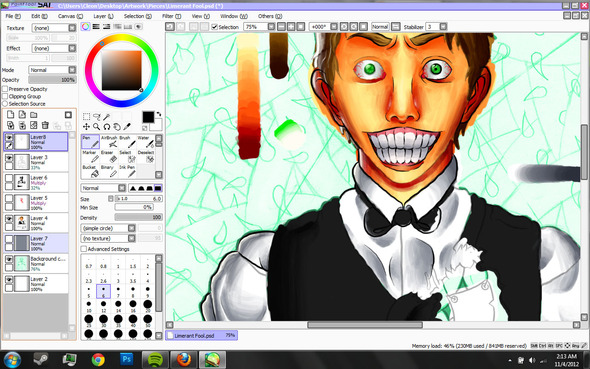Open the Edit menu

(x=39, y=16)
